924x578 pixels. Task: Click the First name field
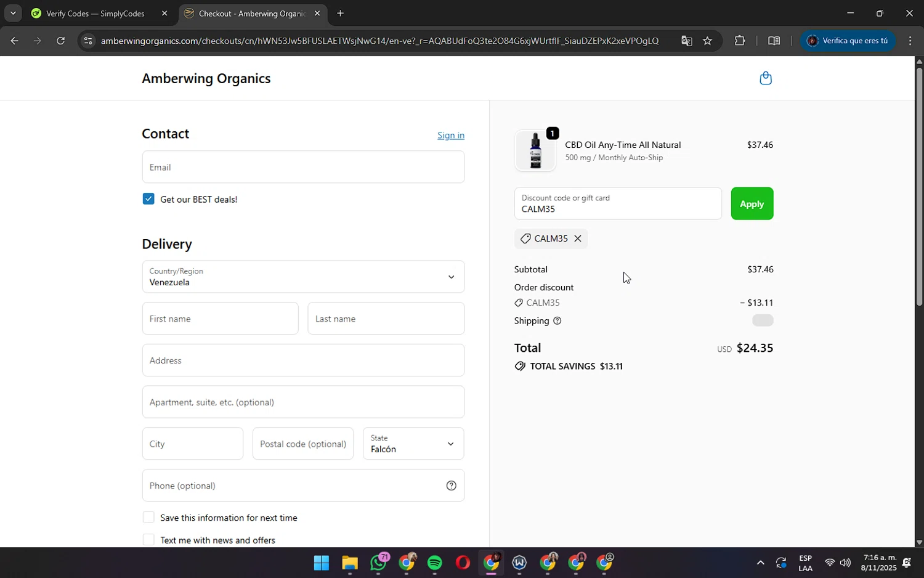pos(220,319)
